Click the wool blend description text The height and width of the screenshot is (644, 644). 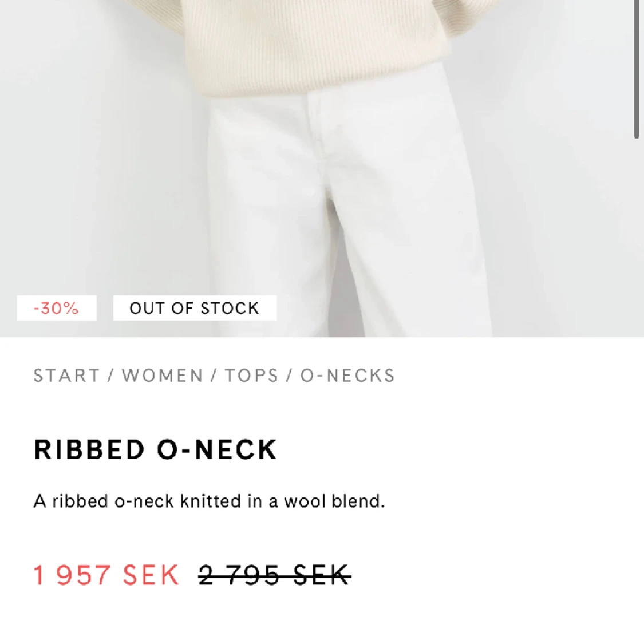209,501
